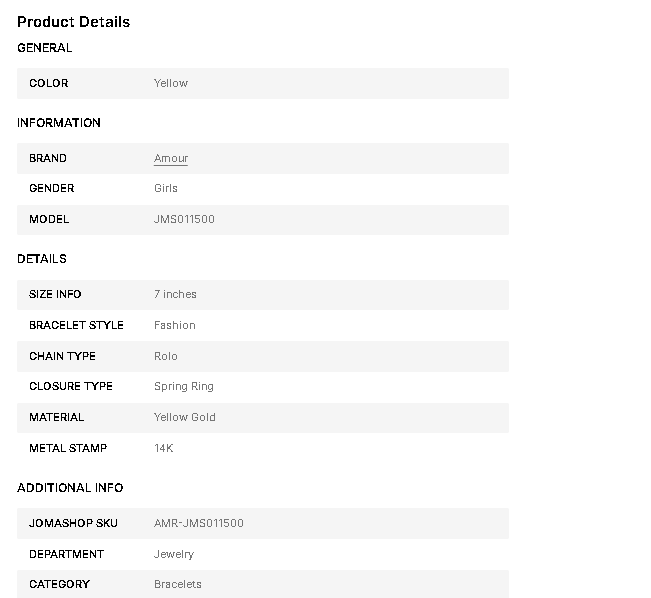The image size is (651, 598).
Task: Click the GENERAL section heading
Action: coord(45,47)
